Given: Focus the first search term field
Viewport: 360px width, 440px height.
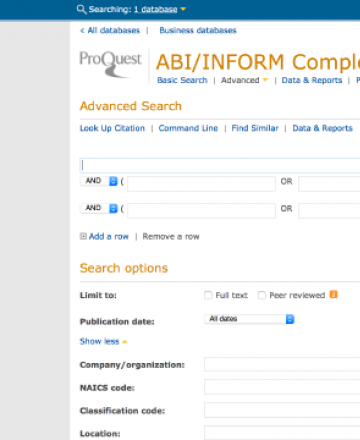Looking at the screenshot, I should pos(220,165).
